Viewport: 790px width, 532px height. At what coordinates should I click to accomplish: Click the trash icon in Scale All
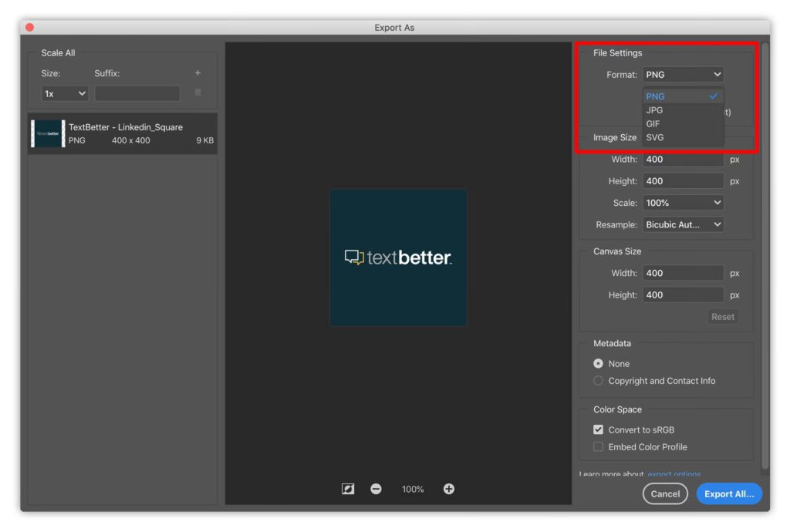click(197, 93)
